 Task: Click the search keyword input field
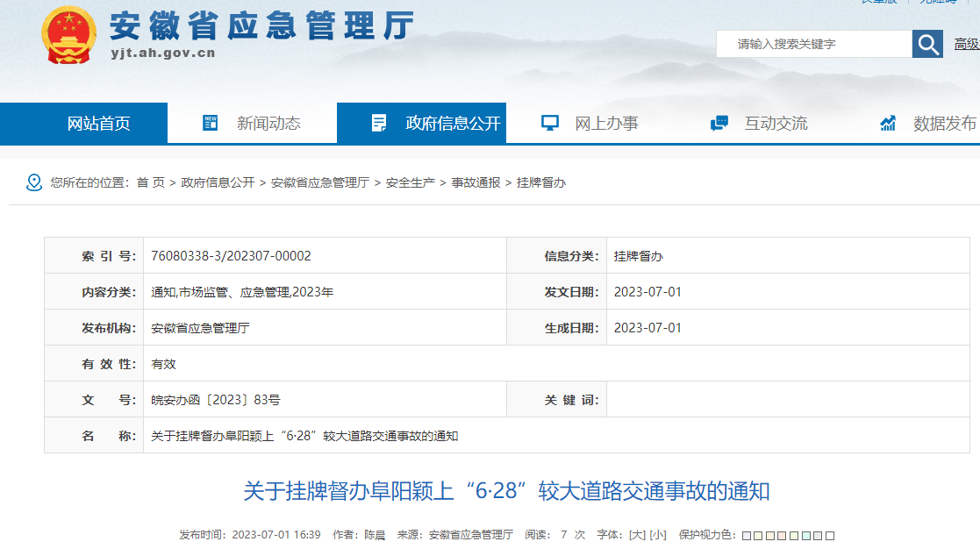813,44
